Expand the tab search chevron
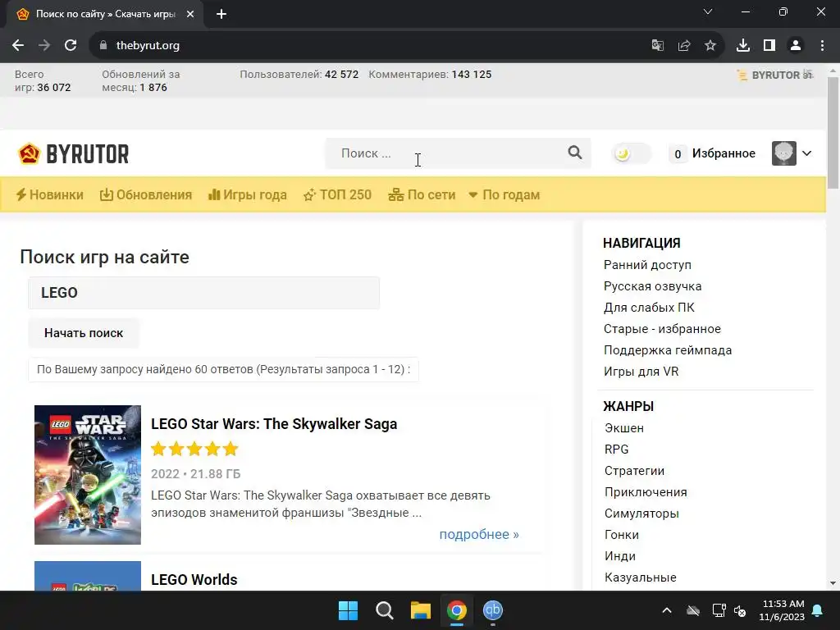The image size is (840, 630). (708, 11)
